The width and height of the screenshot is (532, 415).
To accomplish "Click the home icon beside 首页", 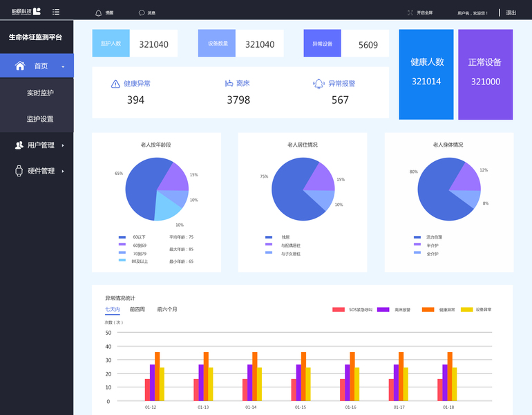I will click(20, 66).
